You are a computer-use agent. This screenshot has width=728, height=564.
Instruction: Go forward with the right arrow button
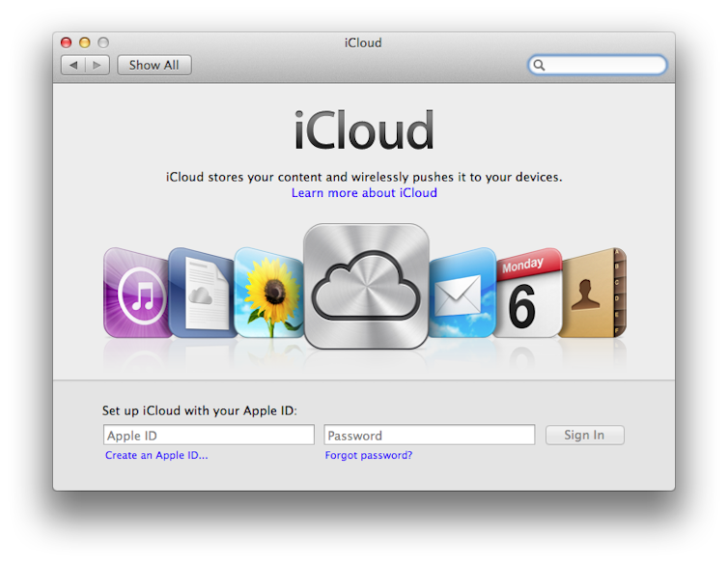97,65
